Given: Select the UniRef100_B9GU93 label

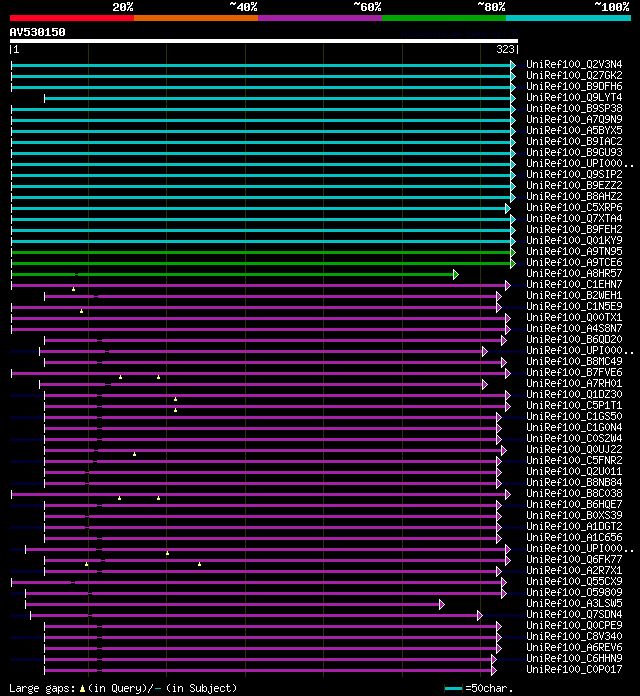Looking at the screenshot, I should point(574,152).
